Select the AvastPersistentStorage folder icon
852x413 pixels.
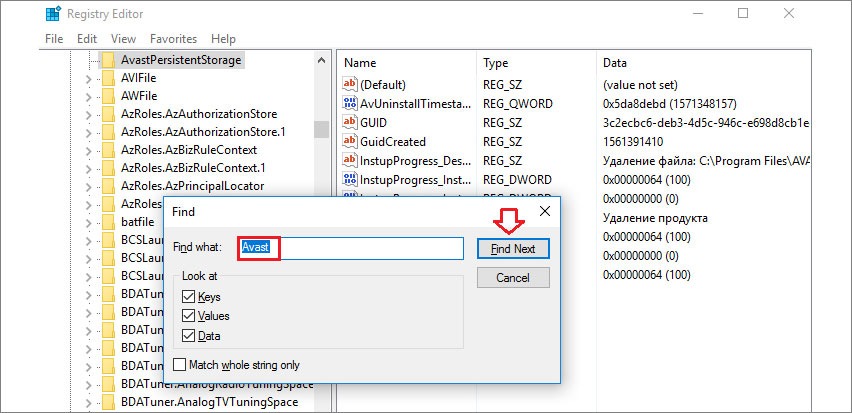coord(109,60)
